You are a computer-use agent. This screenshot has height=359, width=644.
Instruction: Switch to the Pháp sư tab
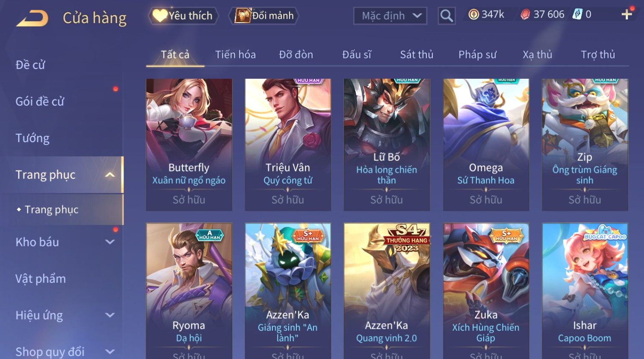pyautogui.click(x=477, y=54)
